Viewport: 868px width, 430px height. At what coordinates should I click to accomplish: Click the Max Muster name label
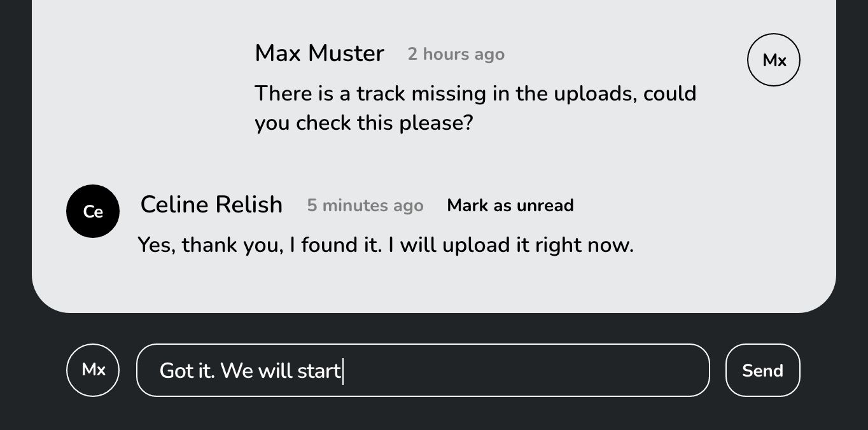[x=319, y=53]
